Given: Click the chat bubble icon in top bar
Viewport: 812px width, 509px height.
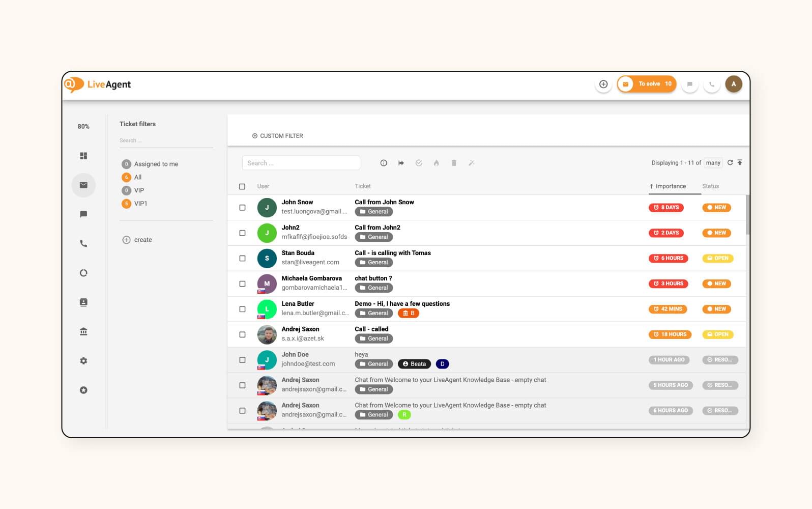Looking at the screenshot, I should pos(689,84).
